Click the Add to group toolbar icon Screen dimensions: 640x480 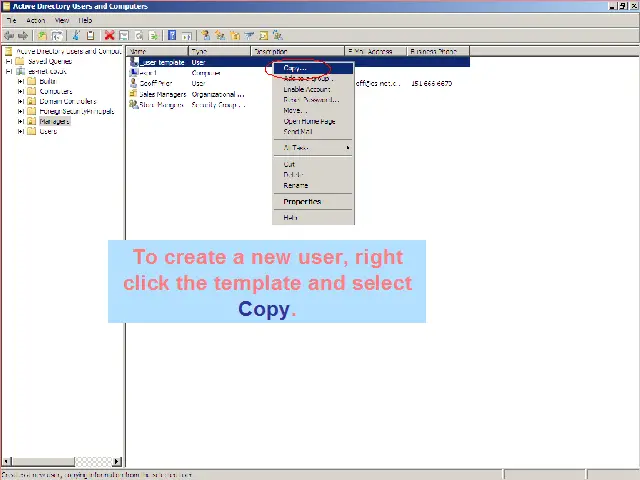(278, 36)
